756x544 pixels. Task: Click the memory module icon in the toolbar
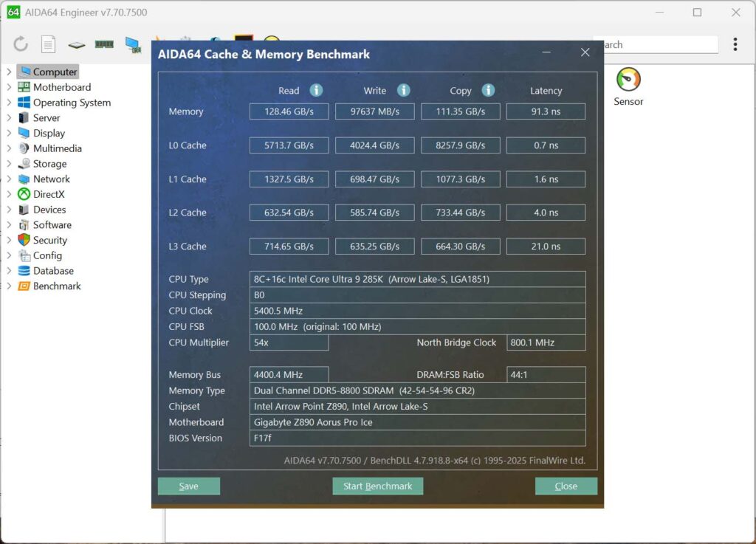point(104,44)
